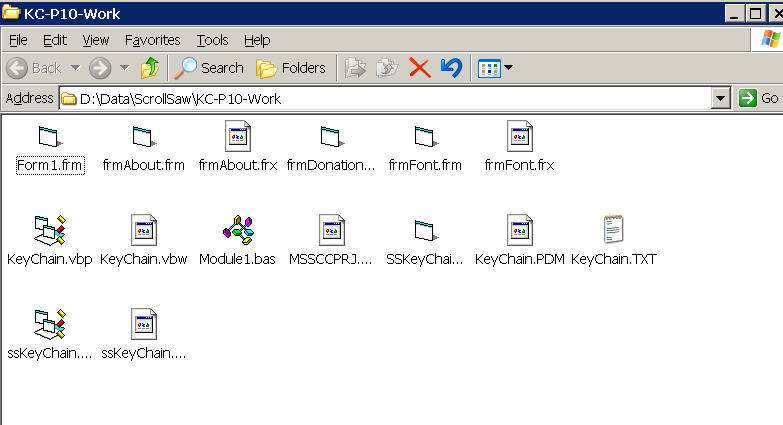Click the Search button
This screenshot has width=783, height=425.
[x=209, y=68]
